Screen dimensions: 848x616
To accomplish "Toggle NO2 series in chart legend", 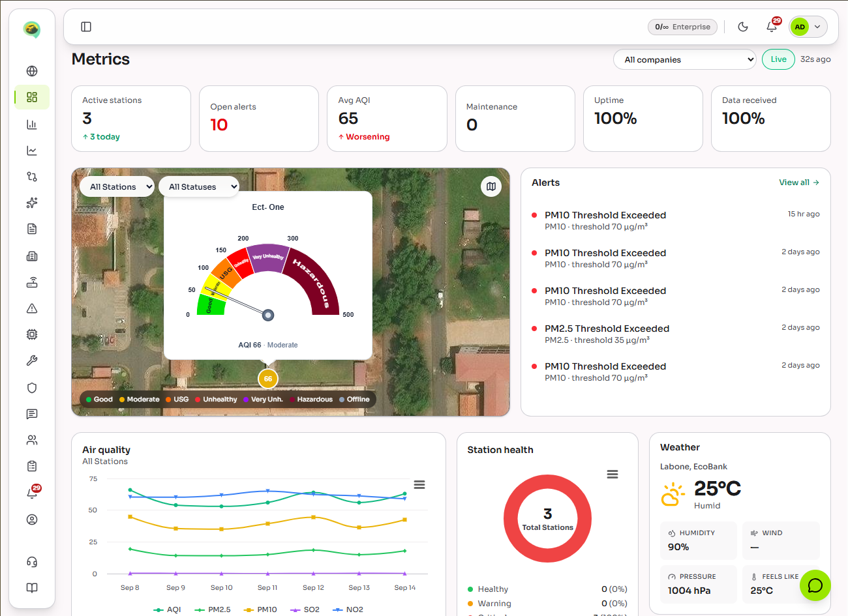I will tap(348, 609).
